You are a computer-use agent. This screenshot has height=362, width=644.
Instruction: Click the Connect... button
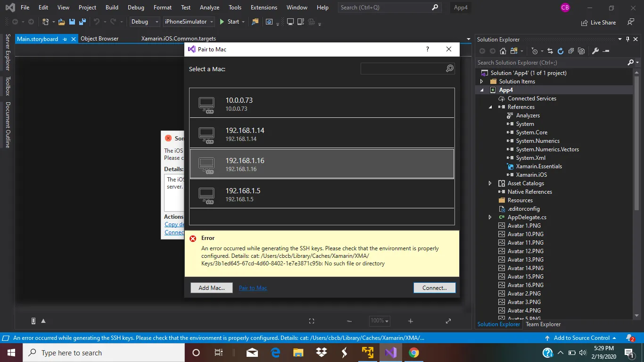(435, 288)
